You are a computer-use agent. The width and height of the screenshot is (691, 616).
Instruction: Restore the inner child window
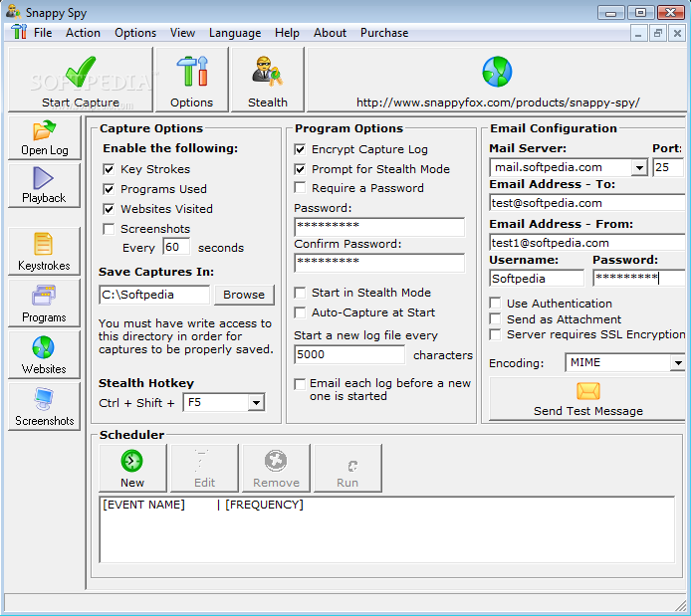point(658,33)
